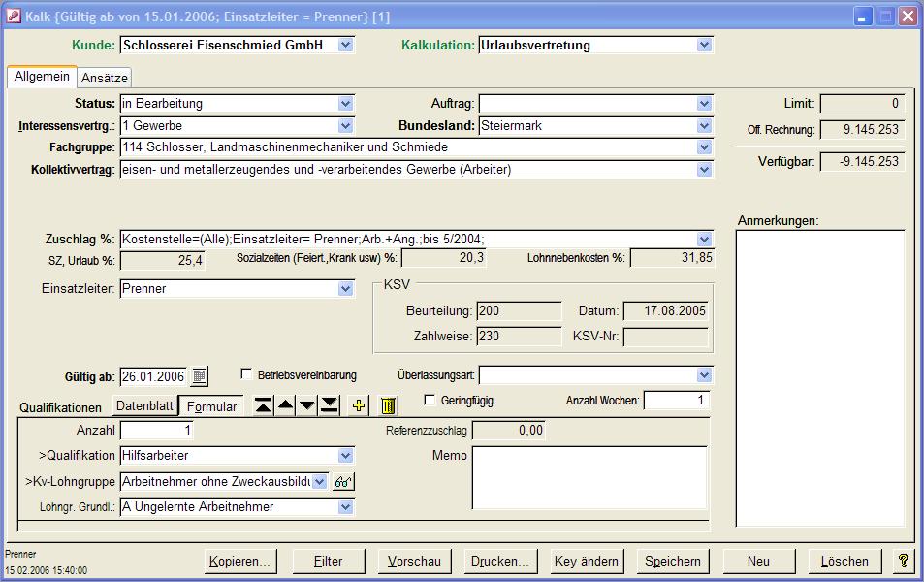Tick the Geringfügig checkbox
This screenshot has width=924, height=582.
(430, 400)
